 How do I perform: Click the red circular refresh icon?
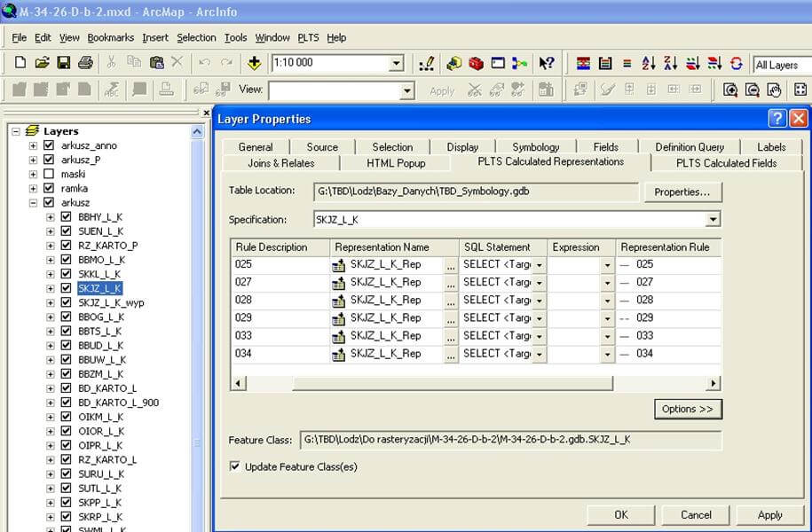coord(736,63)
